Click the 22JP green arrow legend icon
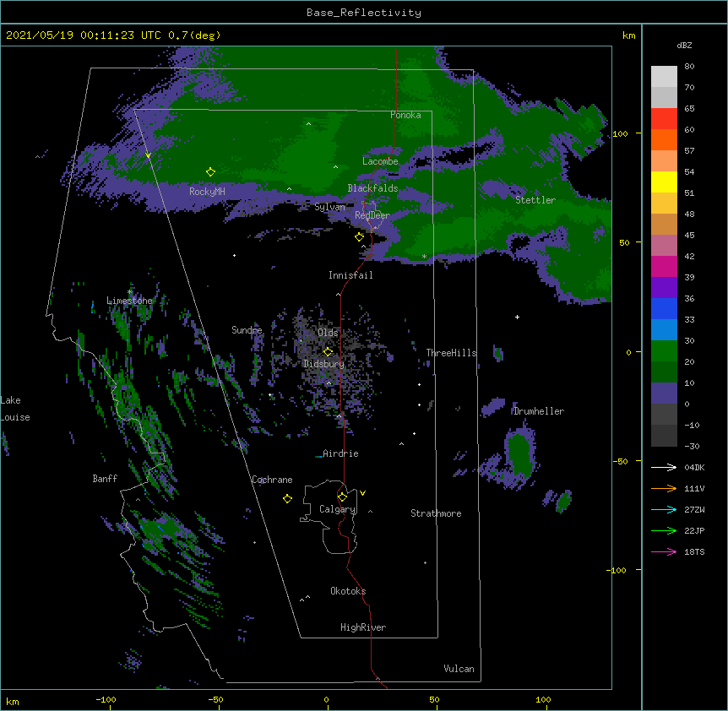Image resolution: width=728 pixels, height=711 pixels. tap(664, 530)
